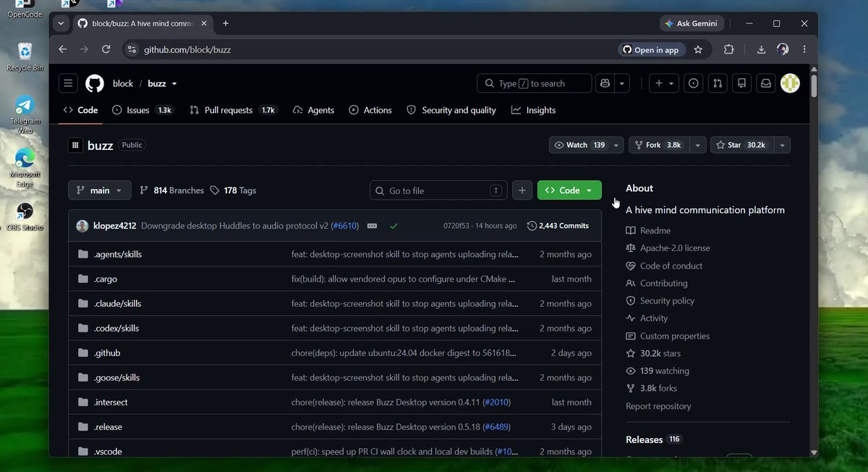Open the .claude/skills folder
This screenshot has height=472, width=868.
117,303
